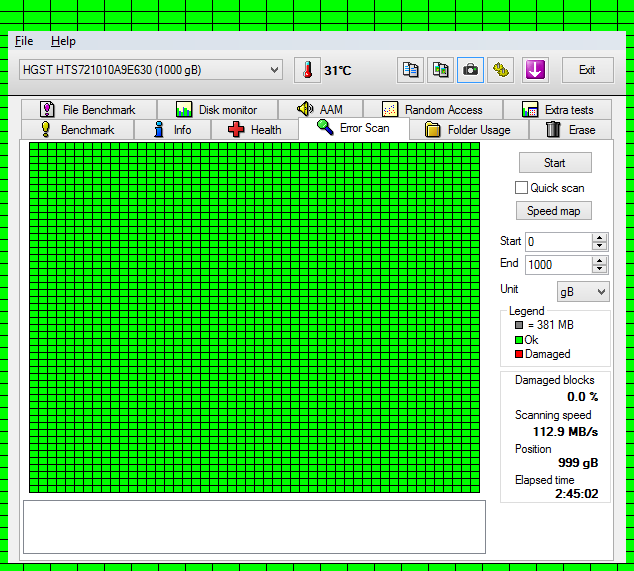Image resolution: width=634 pixels, height=571 pixels.
Task: Expand the Unit gB dropdown
Action: click(583, 292)
